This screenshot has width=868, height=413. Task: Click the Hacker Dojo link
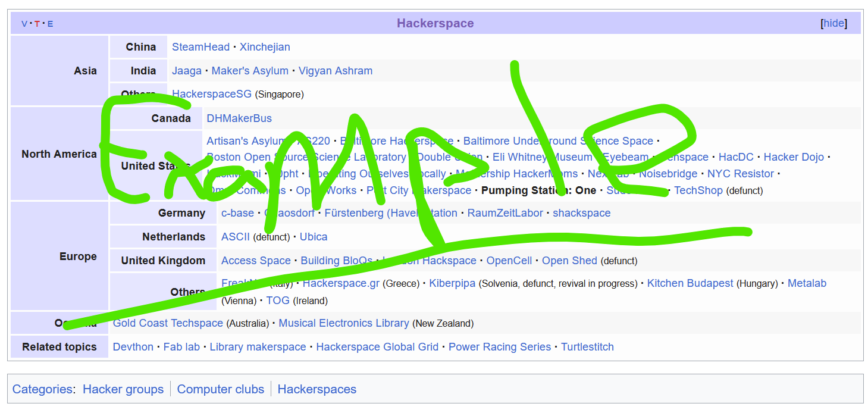point(794,157)
